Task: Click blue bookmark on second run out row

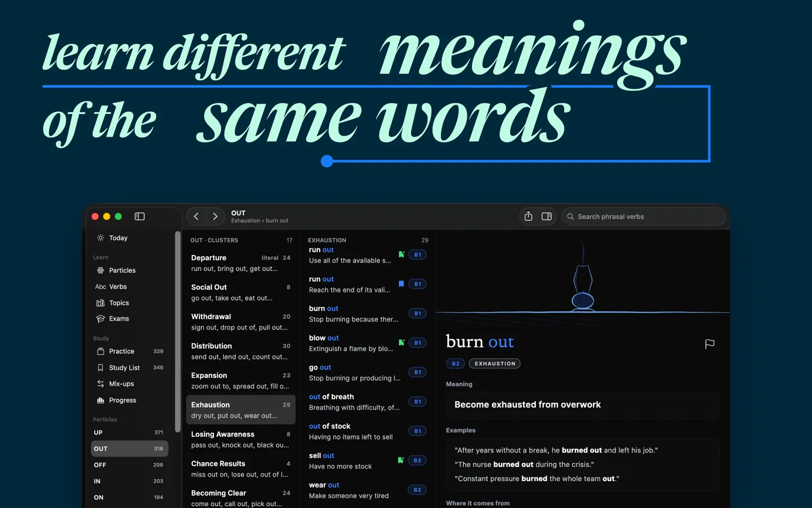Action: 401,284
